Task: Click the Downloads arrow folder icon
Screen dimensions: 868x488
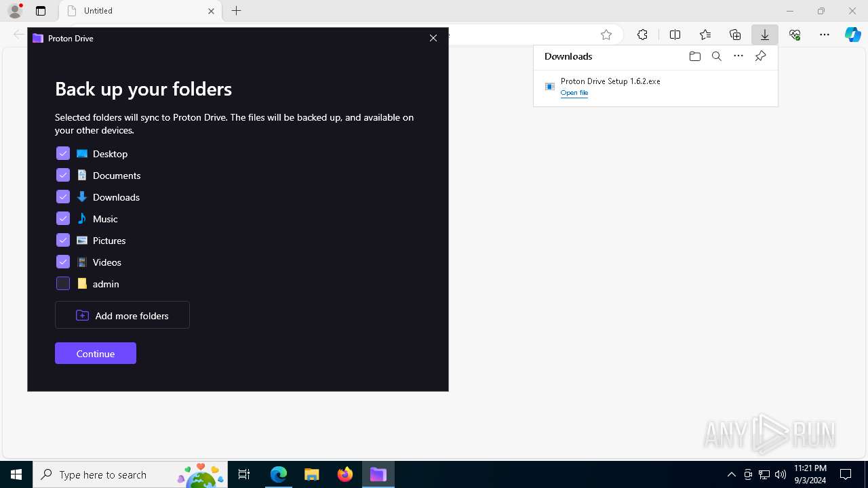Action: pos(82,197)
